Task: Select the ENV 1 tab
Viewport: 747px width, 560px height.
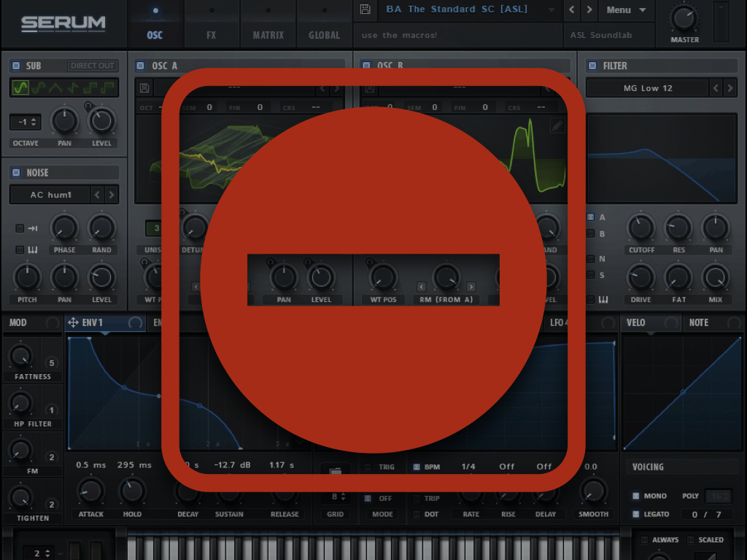Action: [105, 323]
